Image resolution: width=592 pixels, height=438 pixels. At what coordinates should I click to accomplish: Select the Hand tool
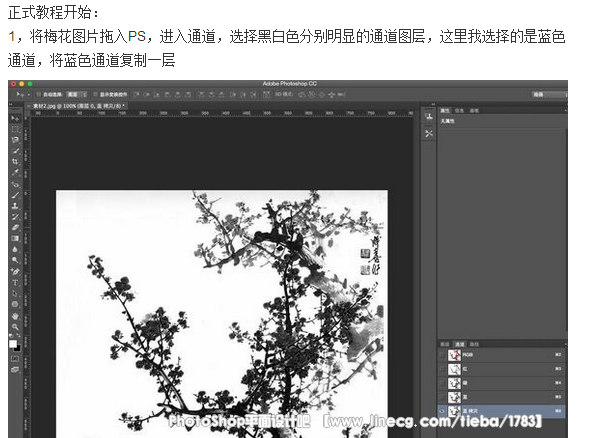tap(15, 316)
